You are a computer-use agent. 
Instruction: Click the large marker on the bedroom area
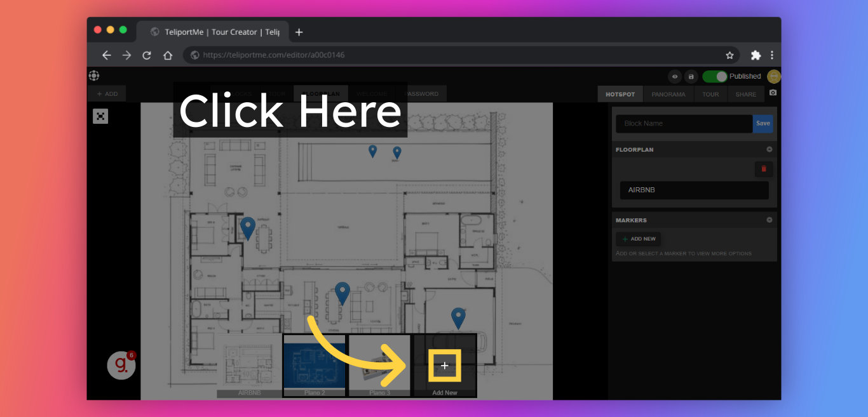tap(248, 228)
